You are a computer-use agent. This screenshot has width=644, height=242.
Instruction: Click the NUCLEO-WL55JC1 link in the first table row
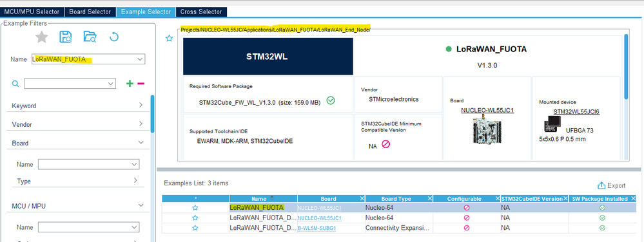pos(319,208)
